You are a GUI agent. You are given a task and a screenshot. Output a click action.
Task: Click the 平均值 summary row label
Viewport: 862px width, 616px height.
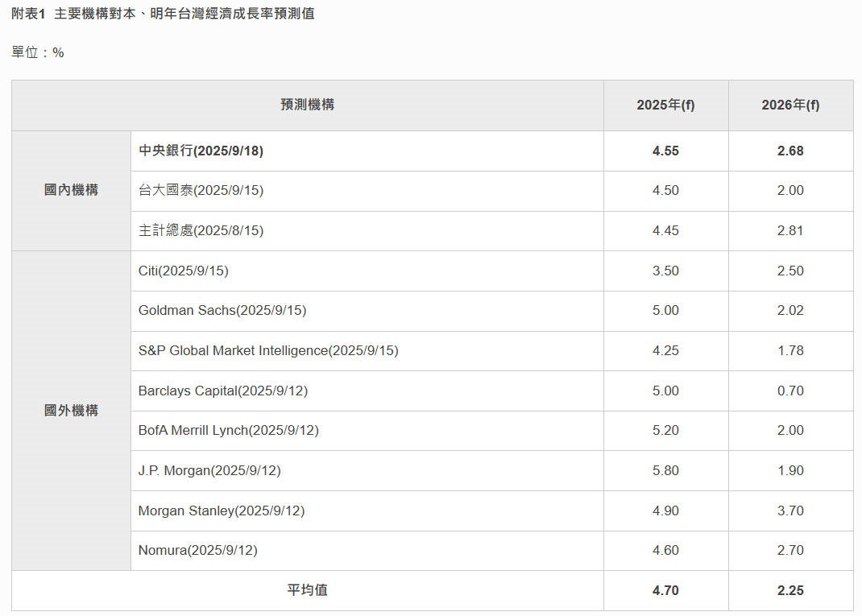(x=307, y=590)
